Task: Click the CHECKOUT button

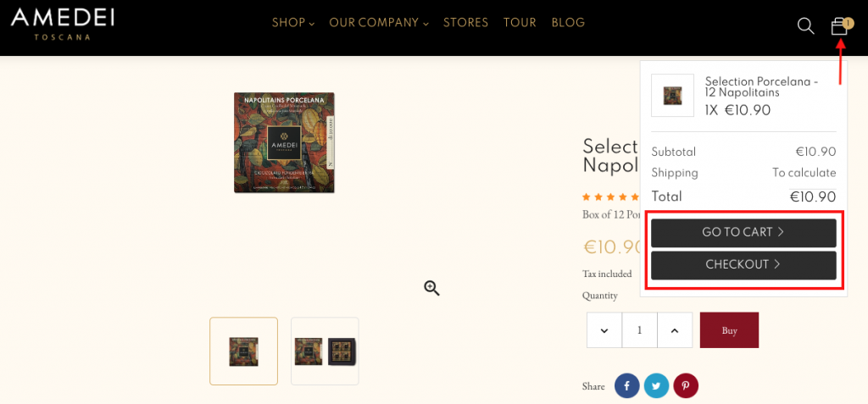Action: click(743, 265)
